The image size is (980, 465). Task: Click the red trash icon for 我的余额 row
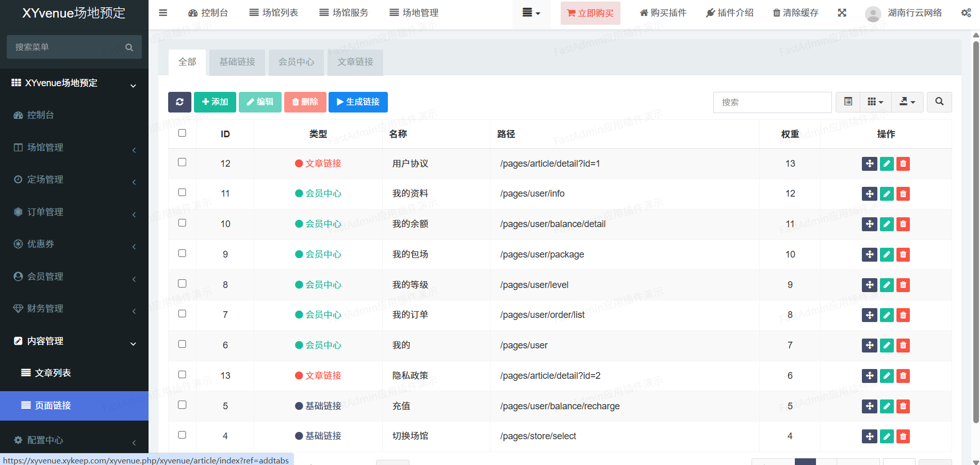[x=903, y=224]
